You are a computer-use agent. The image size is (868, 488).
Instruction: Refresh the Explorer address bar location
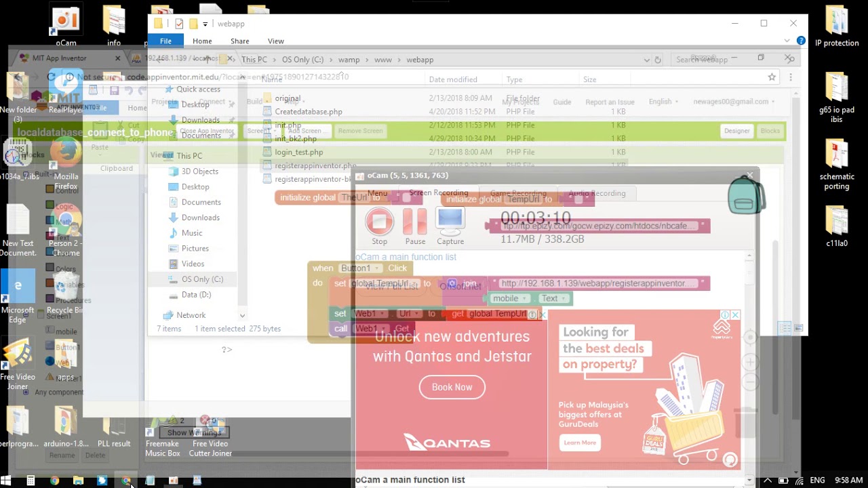pos(657,60)
